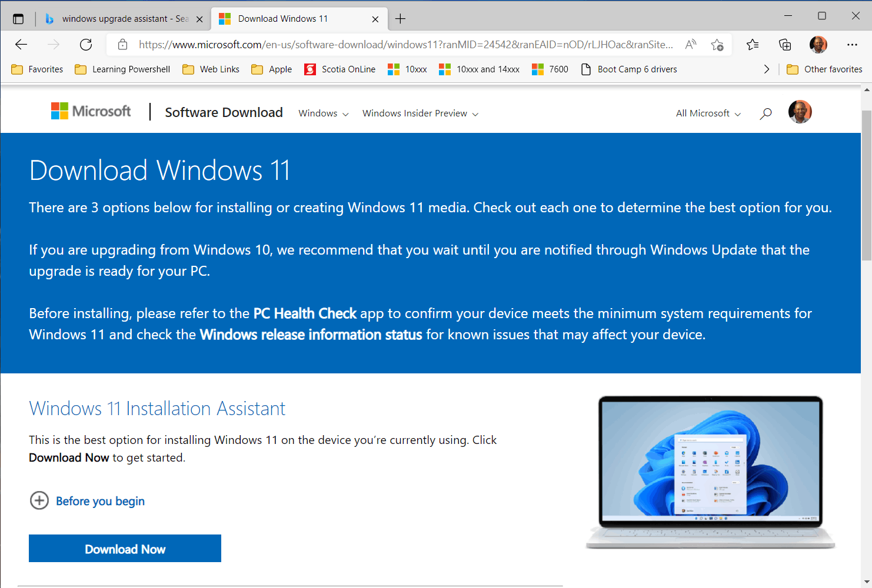The height and width of the screenshot is (588, 872).
Task: Click the Windows 11 Installation Assistant heading
Action: [157, 408]
